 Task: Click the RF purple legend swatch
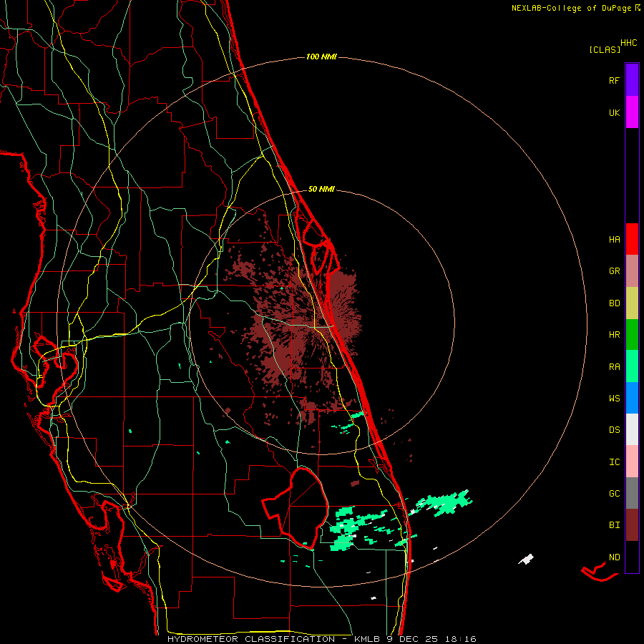pyautogui.click(x=632, y=80)
